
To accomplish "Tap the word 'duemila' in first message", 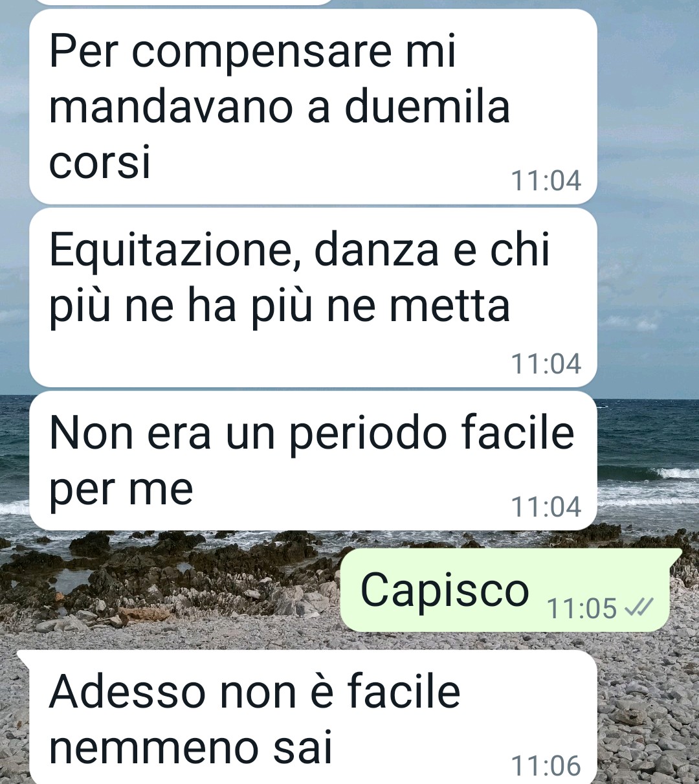I will pyautogui.click(x=427, y=107).
